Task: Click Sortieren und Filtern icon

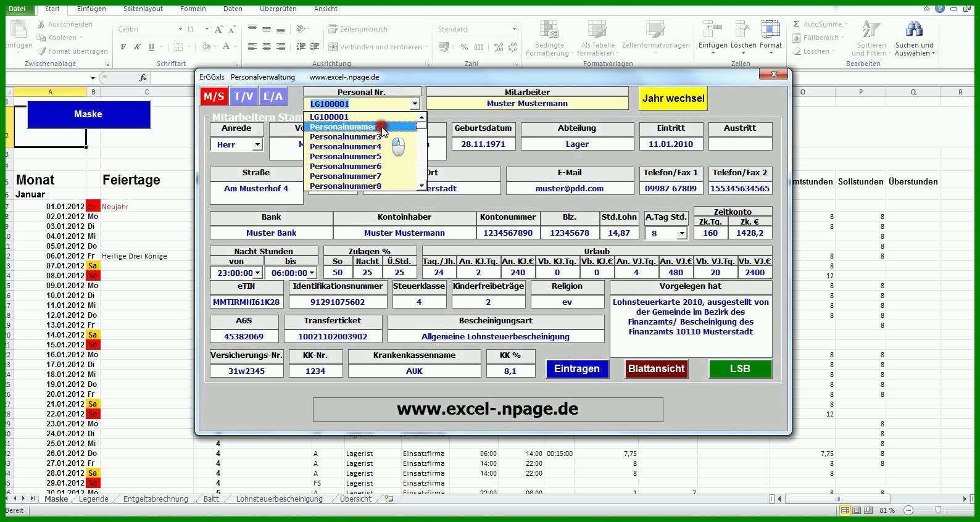Action: pos(871,30)
